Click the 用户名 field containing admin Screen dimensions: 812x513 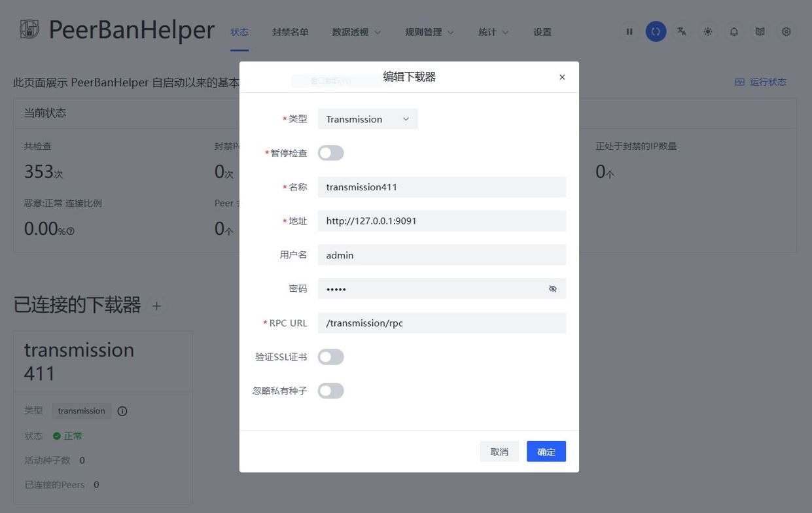(442, 255)
